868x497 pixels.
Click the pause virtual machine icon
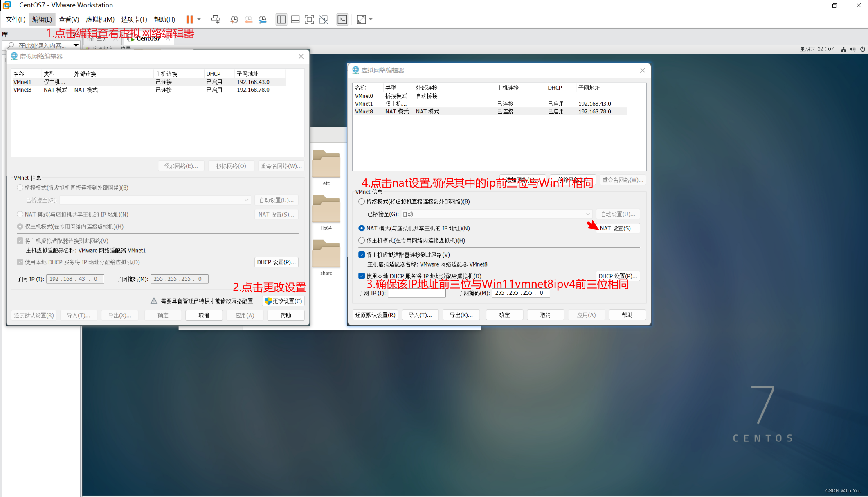click(x=189, y=19)
